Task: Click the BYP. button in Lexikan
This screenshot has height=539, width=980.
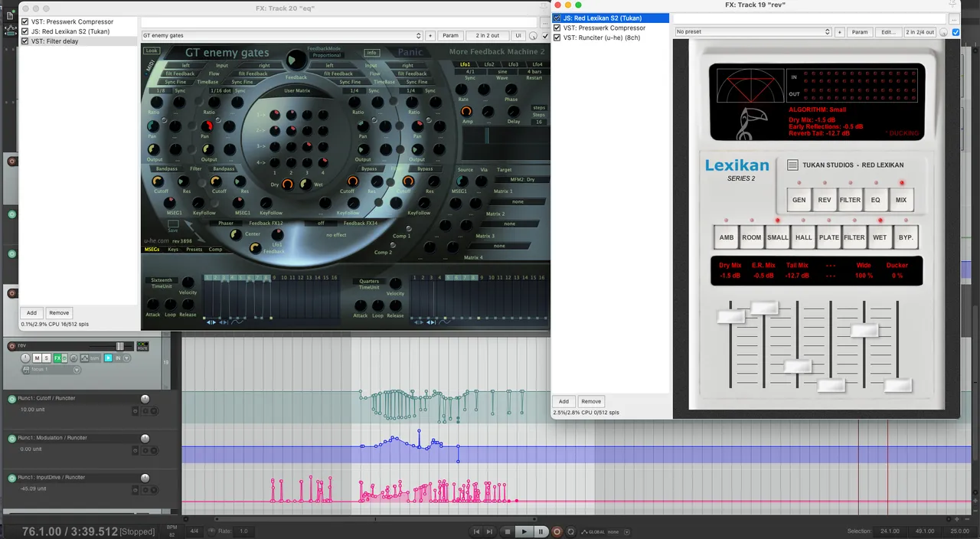Action: click(906, 237)
